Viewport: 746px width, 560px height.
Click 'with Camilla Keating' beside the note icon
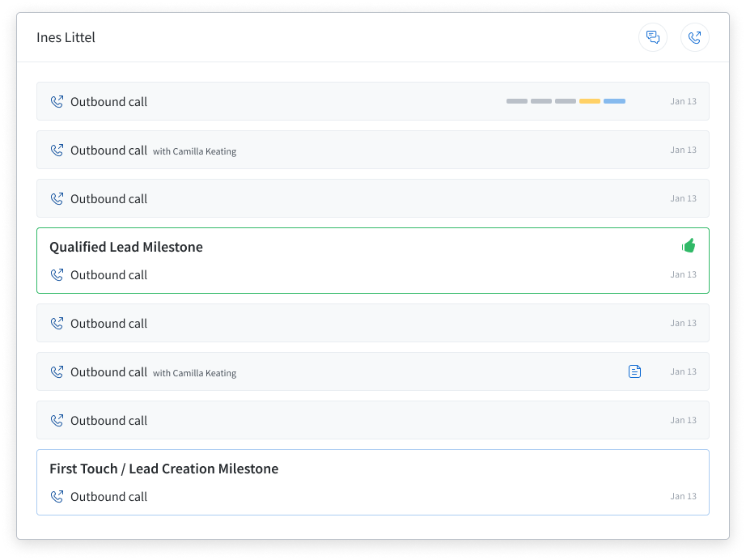click(194, 373)
